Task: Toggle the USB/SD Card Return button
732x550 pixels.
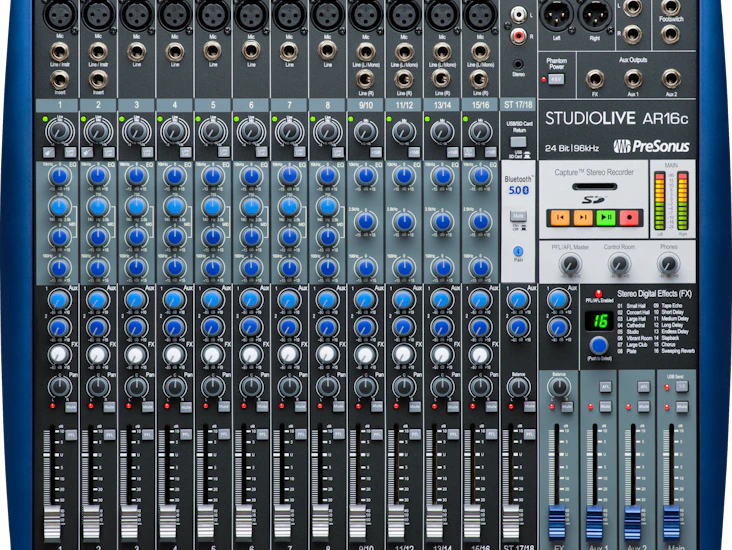Action: tap(519, 142)
